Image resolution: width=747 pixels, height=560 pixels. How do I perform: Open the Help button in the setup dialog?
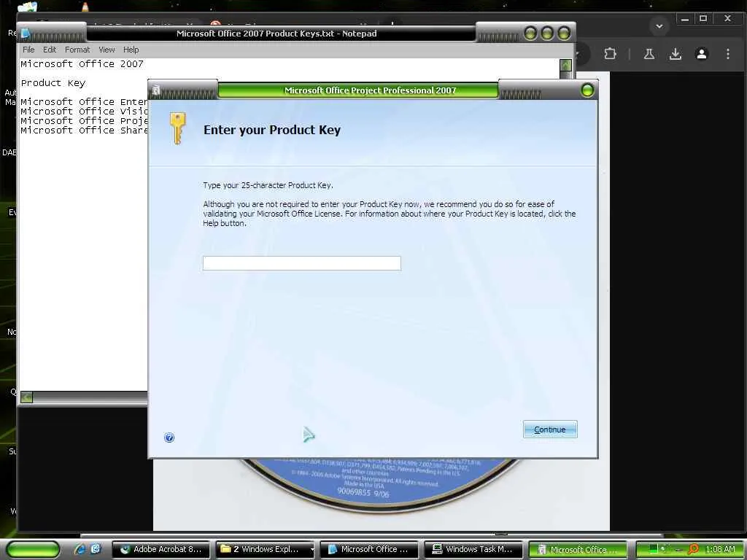(169, 437)
